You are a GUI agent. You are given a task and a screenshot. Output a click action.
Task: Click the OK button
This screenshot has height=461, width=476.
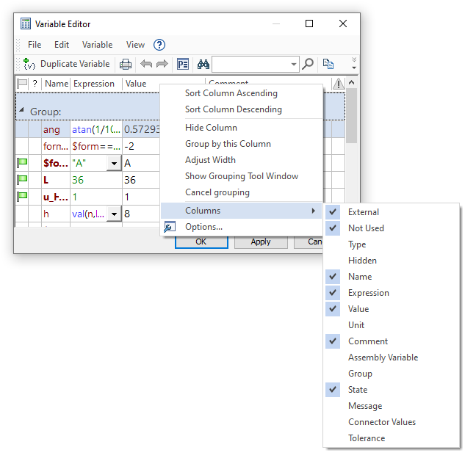coord(201,242)
